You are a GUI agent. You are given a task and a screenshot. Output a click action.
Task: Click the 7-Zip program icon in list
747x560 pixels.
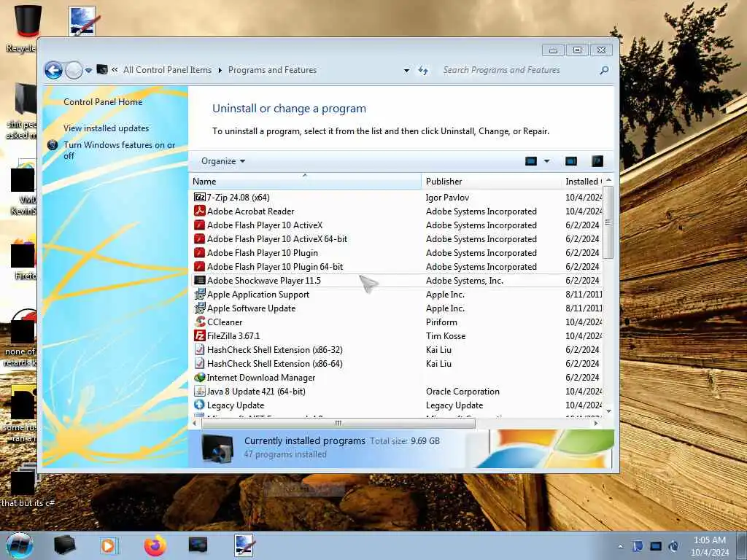pyautogui.click(x=200, y=197)
